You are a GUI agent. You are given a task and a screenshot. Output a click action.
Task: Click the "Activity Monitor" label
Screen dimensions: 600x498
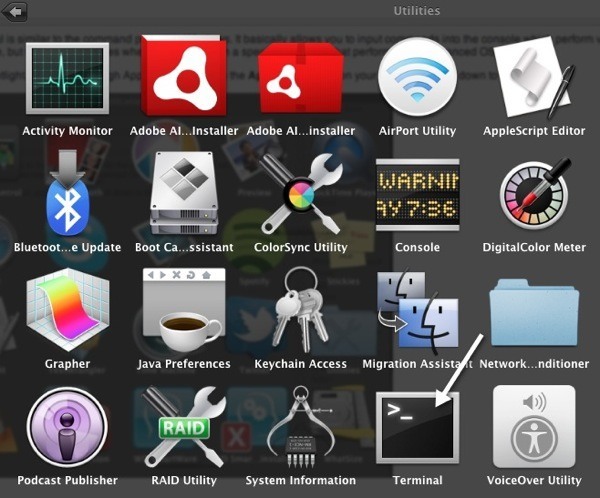coord(67,131)
